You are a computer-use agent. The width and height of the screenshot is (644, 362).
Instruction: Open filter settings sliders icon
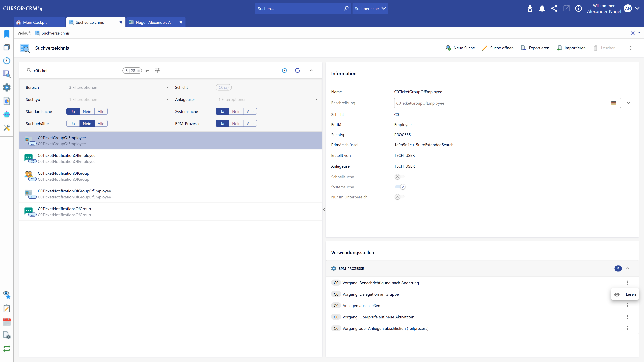157,70
